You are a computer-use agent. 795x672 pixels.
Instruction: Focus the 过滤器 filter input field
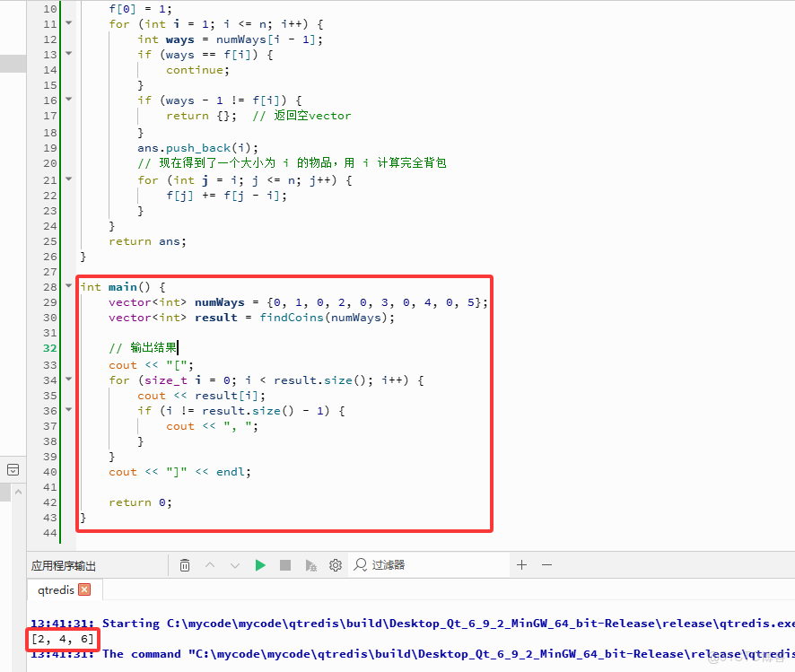(x=429, y=565)
